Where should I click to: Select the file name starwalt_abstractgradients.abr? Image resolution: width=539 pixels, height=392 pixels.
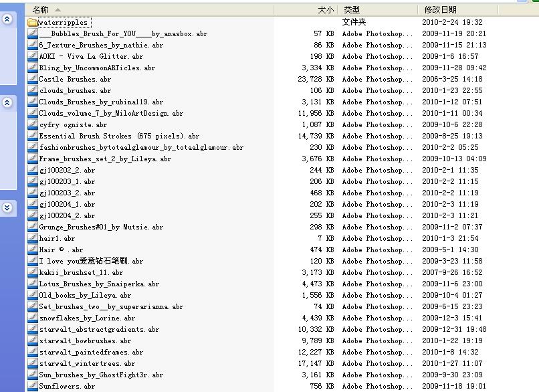pyautogui.click(x=99, y=329)
